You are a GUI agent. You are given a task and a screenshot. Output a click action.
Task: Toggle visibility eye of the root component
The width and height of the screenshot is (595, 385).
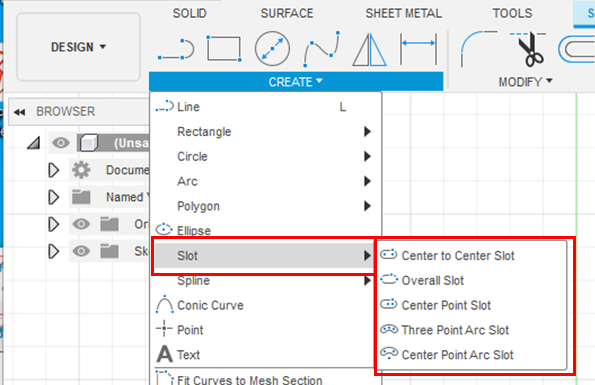click(x=61, y=143)
